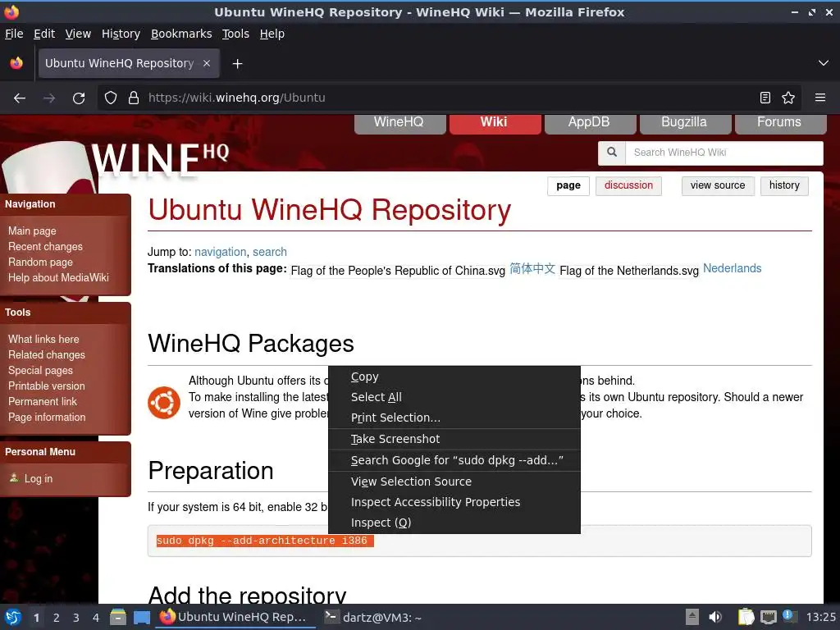
Task: Open Recent changes sidebar link
Action: pos(46,247)
